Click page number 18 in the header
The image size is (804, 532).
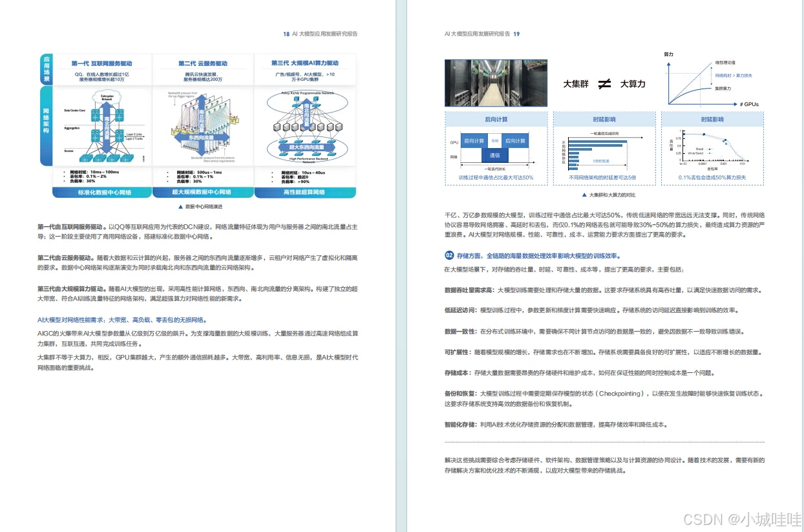(286, 34)
